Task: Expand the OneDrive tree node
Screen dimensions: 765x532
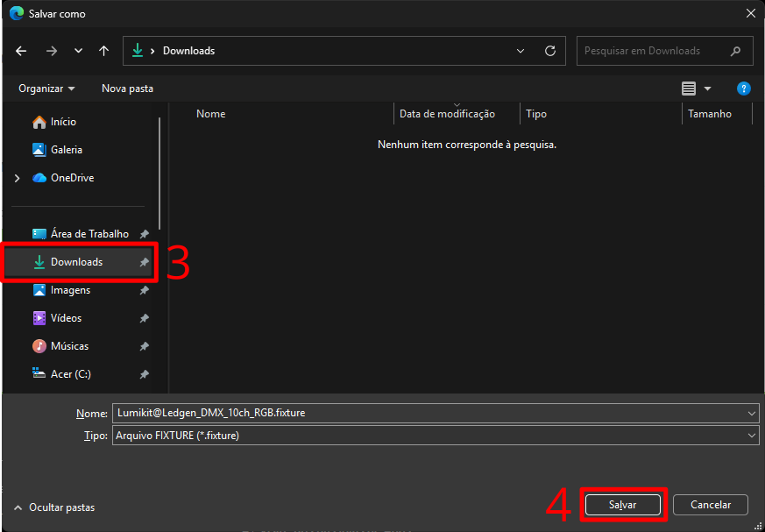Action: [x=17, y=178]
